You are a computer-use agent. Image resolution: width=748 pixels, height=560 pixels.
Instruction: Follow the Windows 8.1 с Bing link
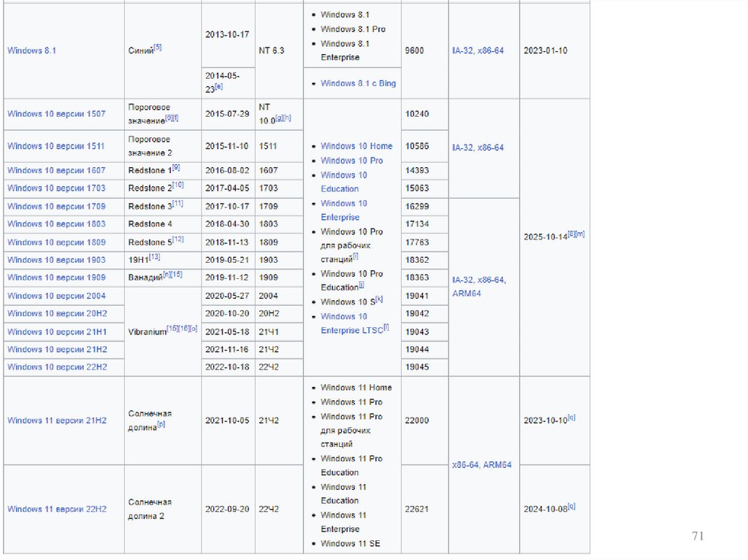[358, 83]
